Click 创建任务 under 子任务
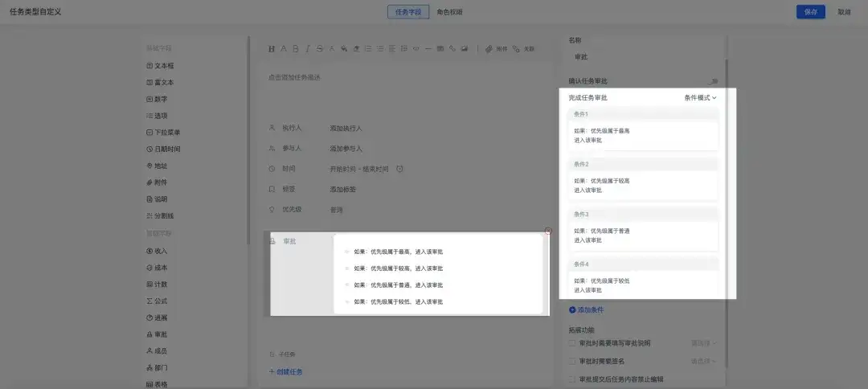The width and height of the screenshot is (868, 389). click(x=285, y=372)
